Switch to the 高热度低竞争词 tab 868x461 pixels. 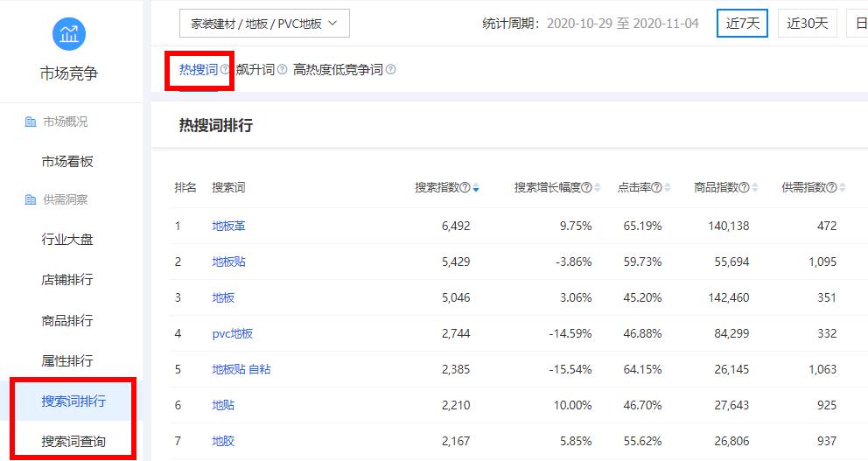pos(338,70)
